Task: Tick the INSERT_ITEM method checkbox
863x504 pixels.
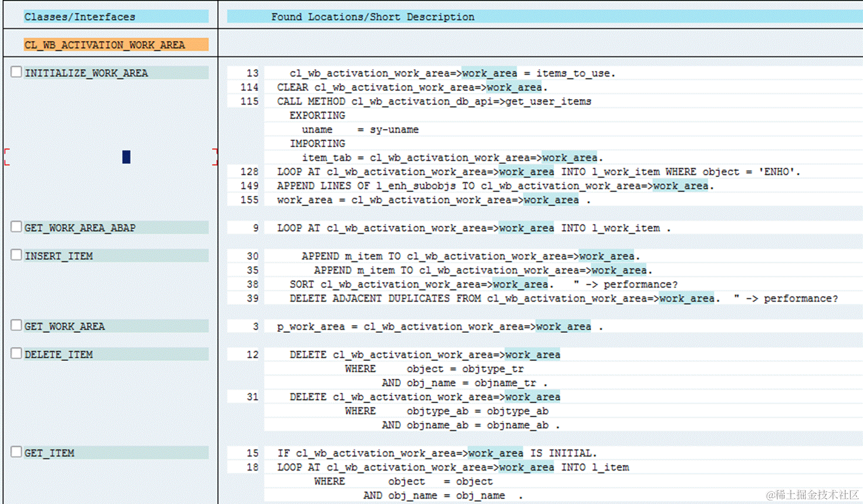Action: pos(16,255)
